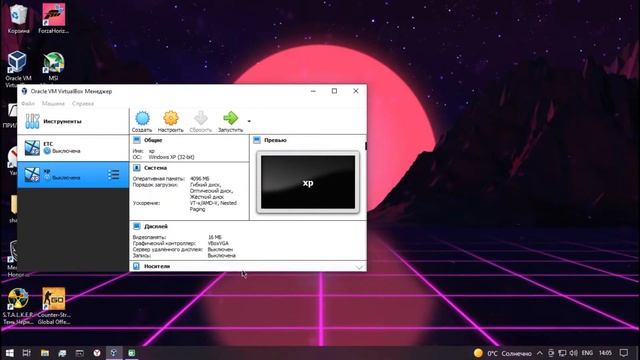The width and height of the screenshot is (640, 360).
Task: Click the 4096 МБ memory value
Action: tap(200, 179)
